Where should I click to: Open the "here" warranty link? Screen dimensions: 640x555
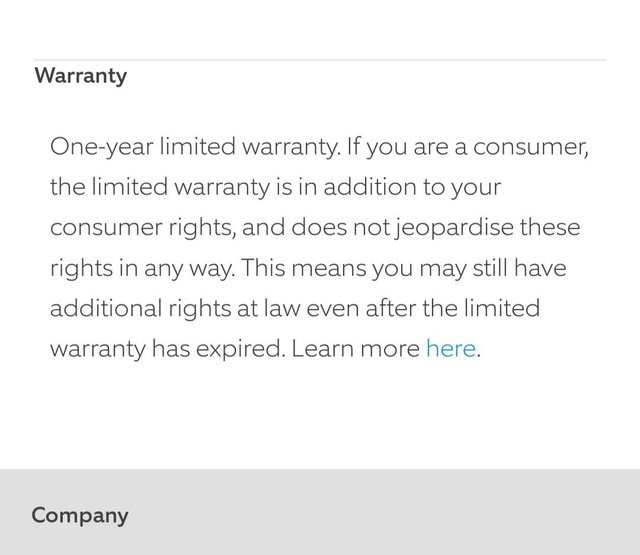[450, 349]
